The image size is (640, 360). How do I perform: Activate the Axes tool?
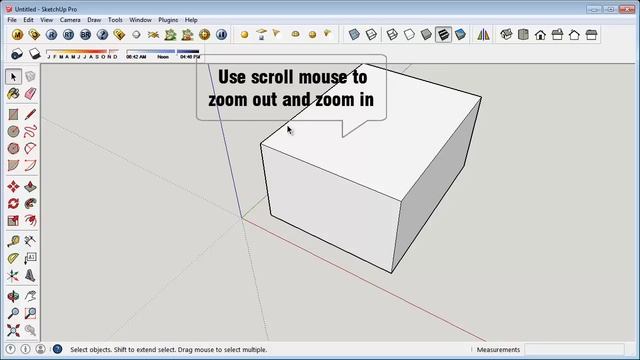[13, 276]
